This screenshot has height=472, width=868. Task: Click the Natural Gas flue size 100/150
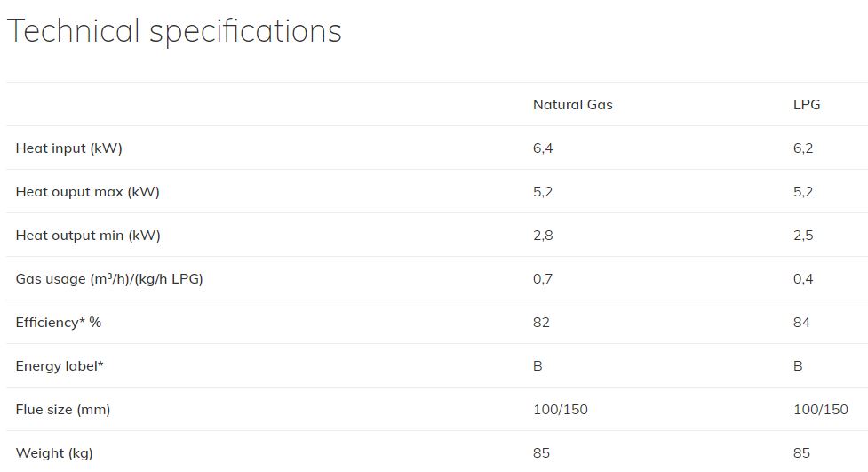tap(561, 410)
